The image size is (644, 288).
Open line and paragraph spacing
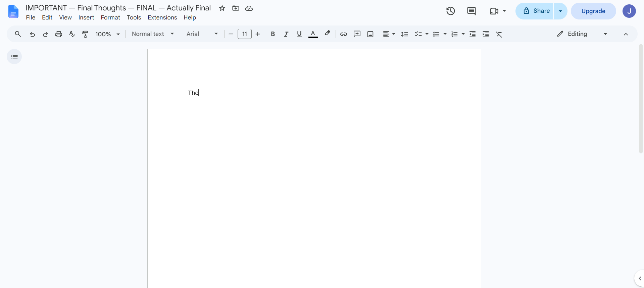[x=404, y=34]
